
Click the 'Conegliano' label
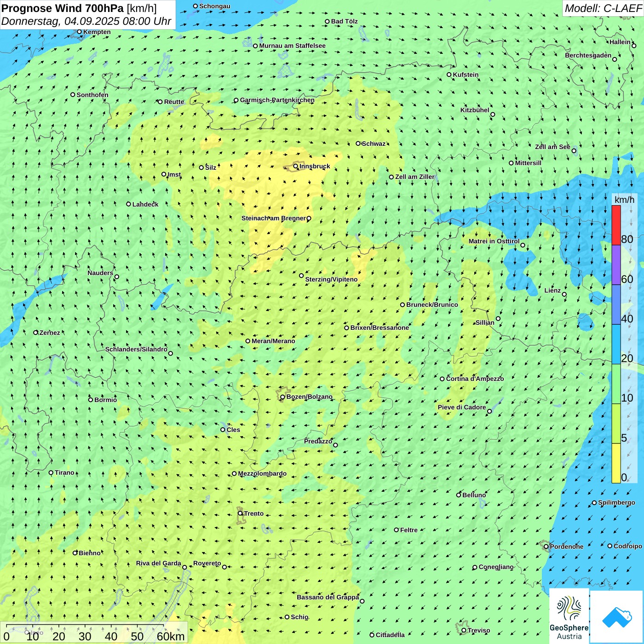click(496, 567)
